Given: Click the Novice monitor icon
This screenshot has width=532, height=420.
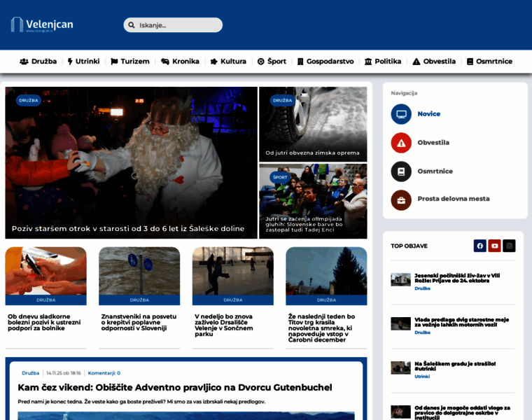Looking at the screenshot, I should coord(401,114).
